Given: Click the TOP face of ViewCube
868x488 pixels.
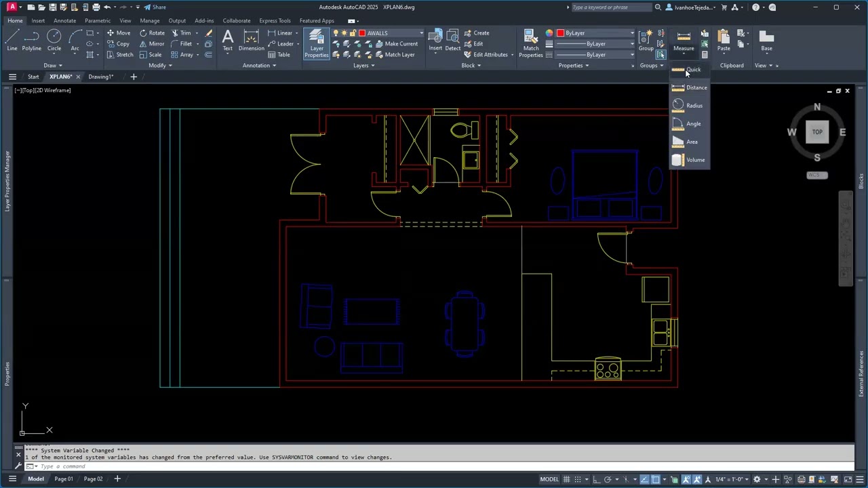Looking at the screenshot, I should [817, 132].
